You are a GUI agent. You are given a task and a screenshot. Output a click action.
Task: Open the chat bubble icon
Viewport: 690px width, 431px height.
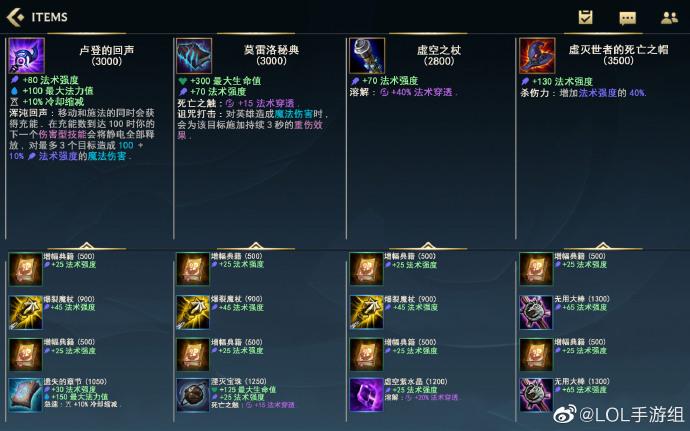[628, 18]
